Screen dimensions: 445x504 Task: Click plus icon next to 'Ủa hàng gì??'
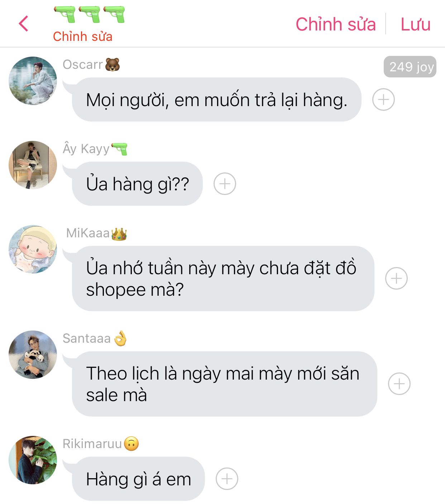(225, 184)
